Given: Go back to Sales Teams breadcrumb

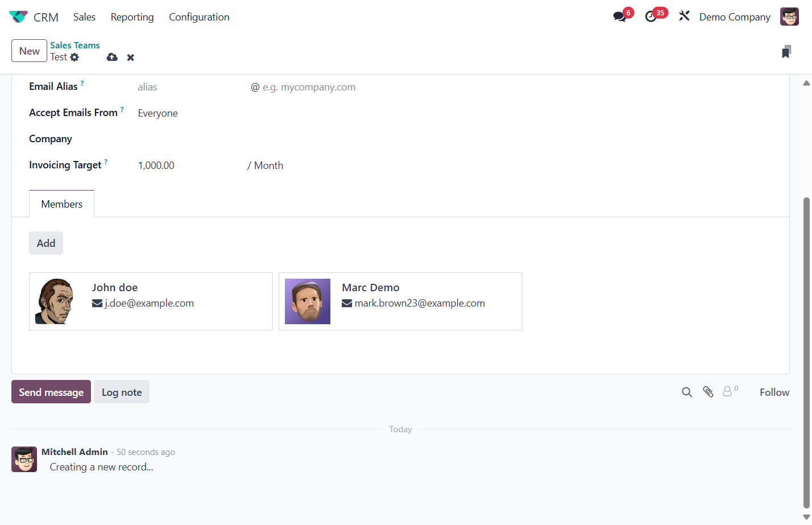Looking at the screenshot, I should (x=75, y=45).
